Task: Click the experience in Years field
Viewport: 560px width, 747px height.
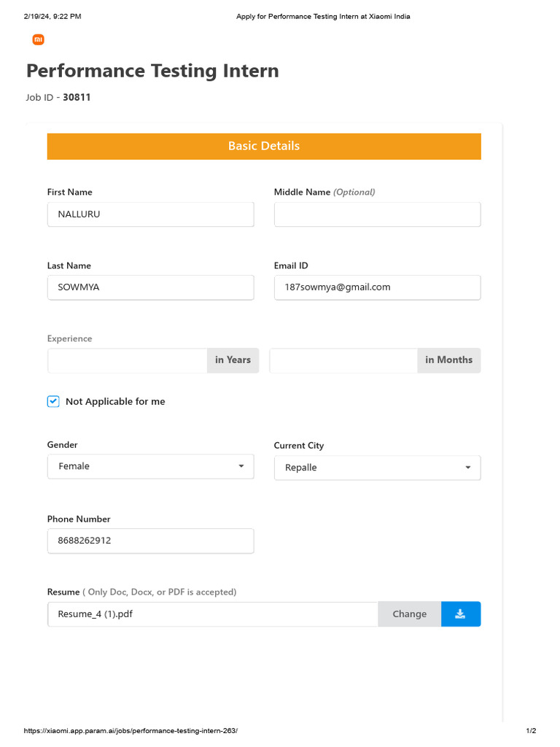Action: 128,360
